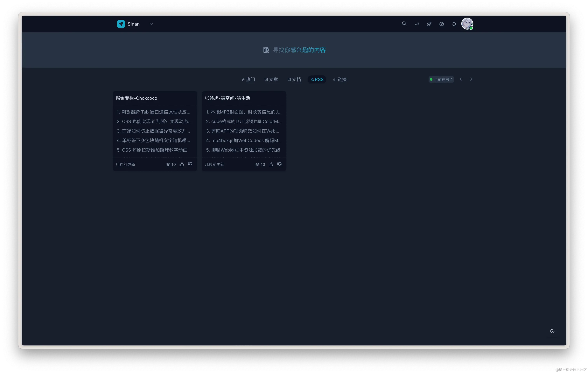This screenshot has width=588, height=373.
Task: Open the trending chart icon
Action: click(416, 24)
